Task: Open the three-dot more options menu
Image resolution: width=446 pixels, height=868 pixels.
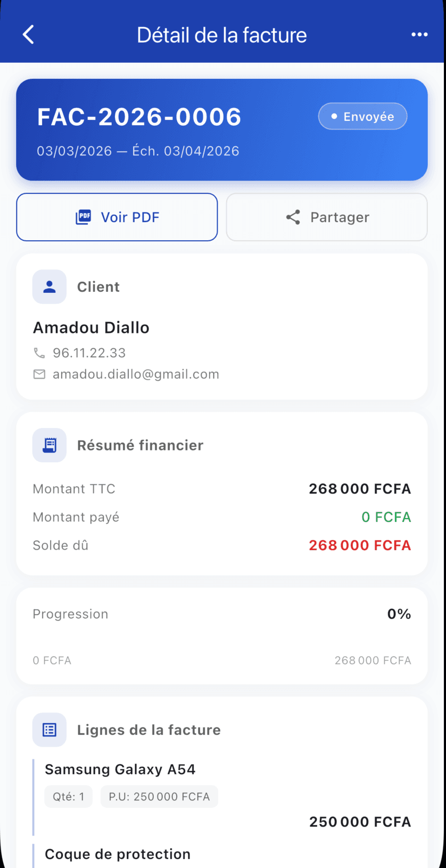Action: 419,35
